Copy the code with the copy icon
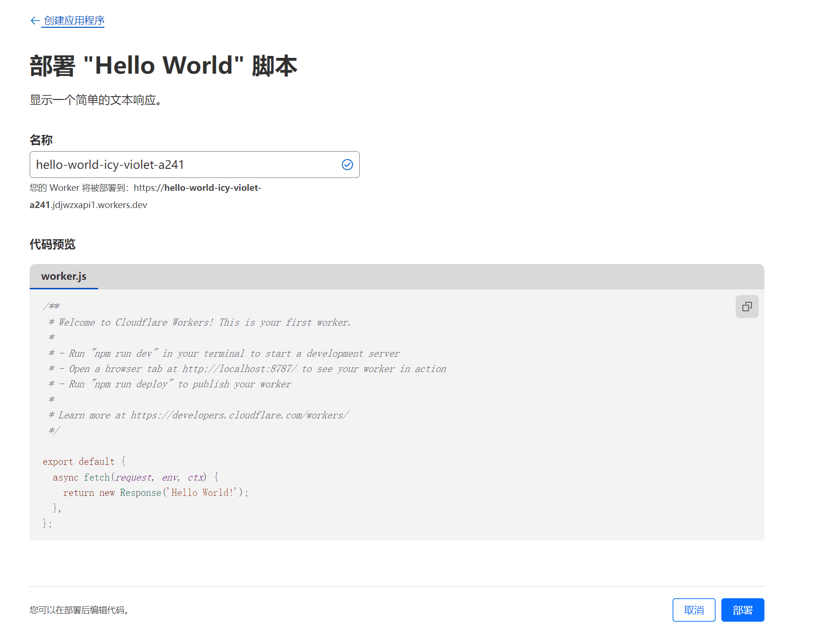 [x=747, y=307]
